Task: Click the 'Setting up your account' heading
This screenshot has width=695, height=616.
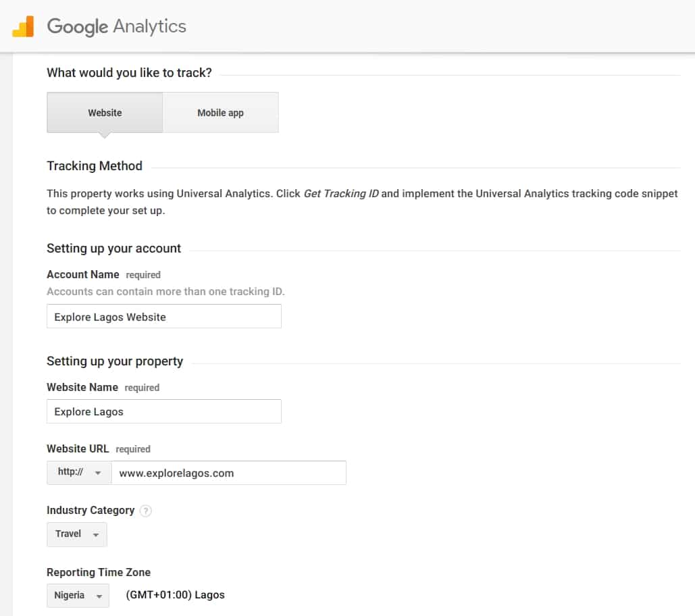Action: click(114, 248)
